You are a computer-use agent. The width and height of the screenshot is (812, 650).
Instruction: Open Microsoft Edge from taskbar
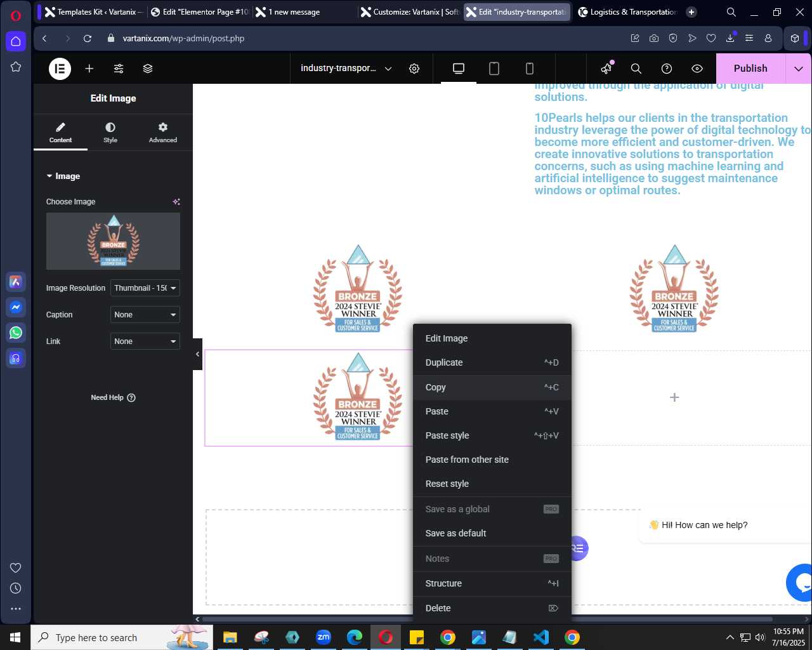(x=355, y=637)
